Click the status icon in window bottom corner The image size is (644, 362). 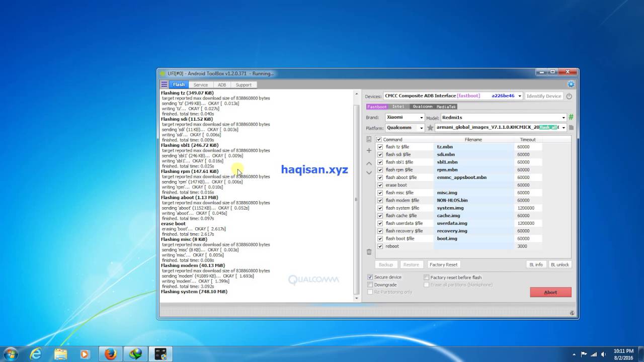click(x=572, y=313)
